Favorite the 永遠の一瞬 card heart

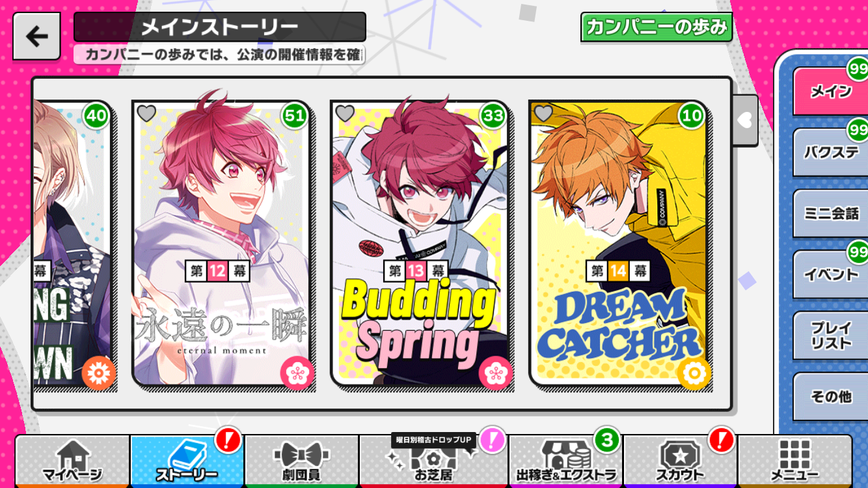point(146,114)
